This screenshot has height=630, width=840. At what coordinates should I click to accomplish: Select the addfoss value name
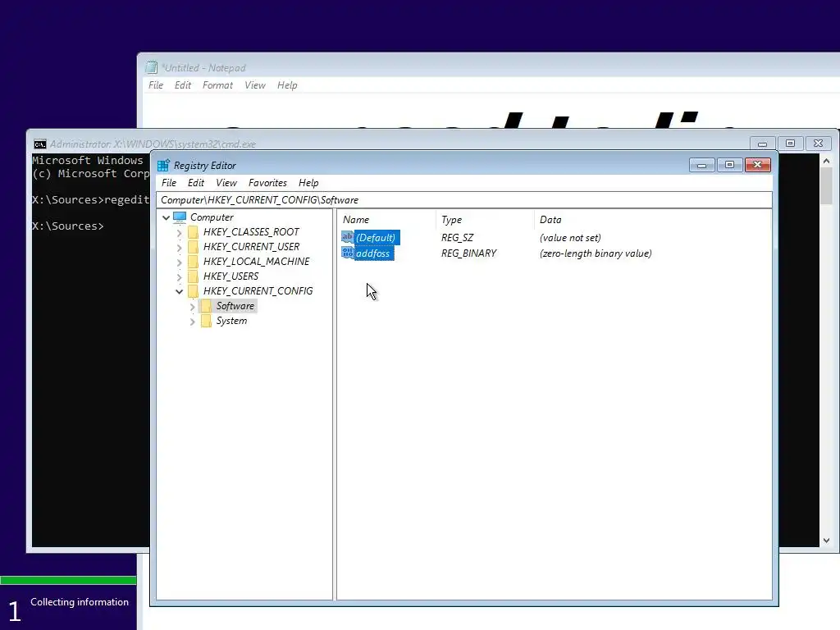pos(373,253)
